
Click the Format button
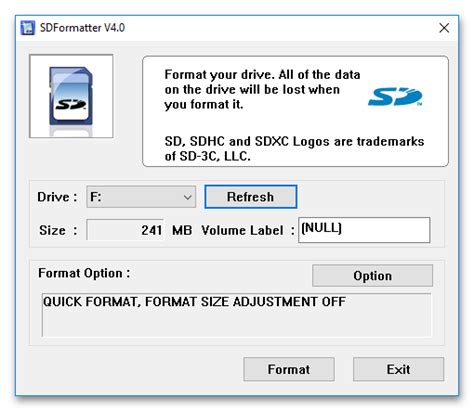tap(289, 369)
